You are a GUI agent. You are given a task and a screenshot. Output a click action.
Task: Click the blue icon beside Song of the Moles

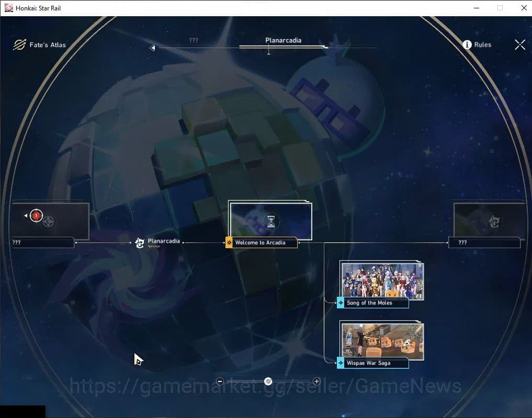(x=341, y=303)
